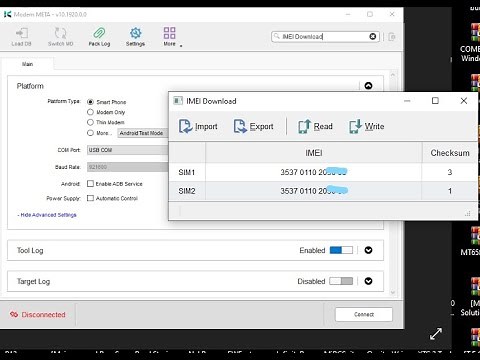
Task: Click the IMEI column header
Action: [314, 153]
